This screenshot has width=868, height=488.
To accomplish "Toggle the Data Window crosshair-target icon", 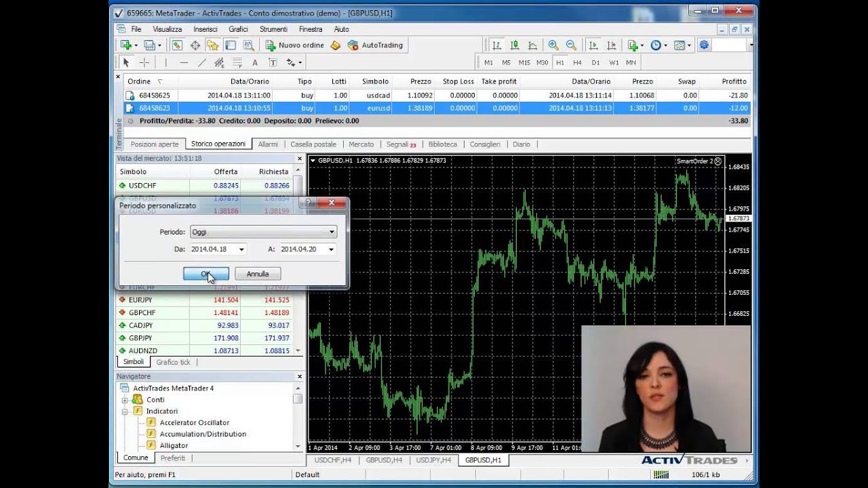I will pyautogui.click(x=195, y=45).
